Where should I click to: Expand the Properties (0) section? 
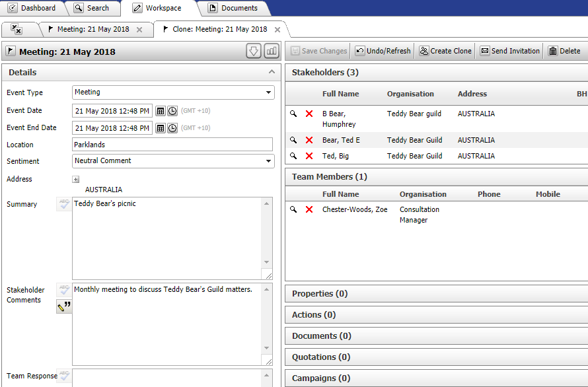tap(437, 294)
